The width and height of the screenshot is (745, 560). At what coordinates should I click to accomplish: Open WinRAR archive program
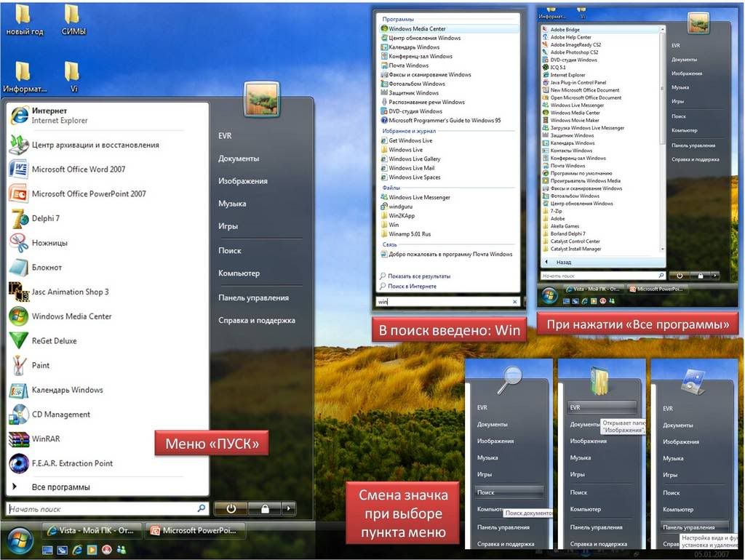click(47, 439)
